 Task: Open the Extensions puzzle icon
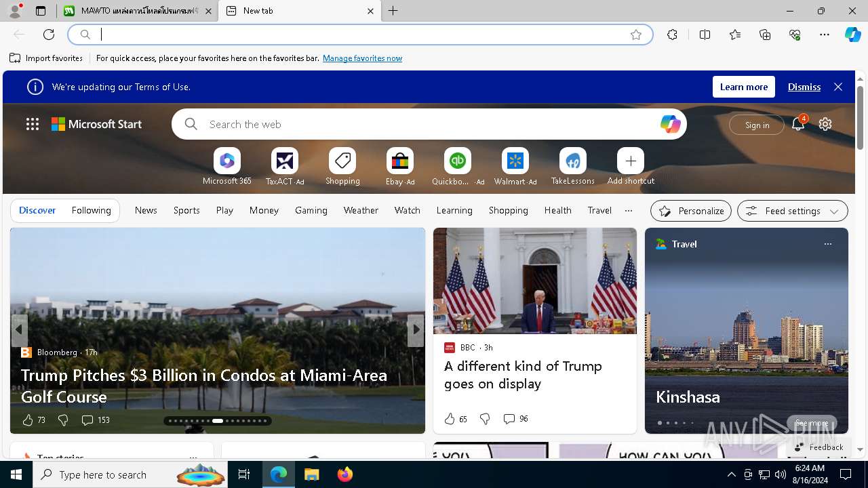pos(672,35)
